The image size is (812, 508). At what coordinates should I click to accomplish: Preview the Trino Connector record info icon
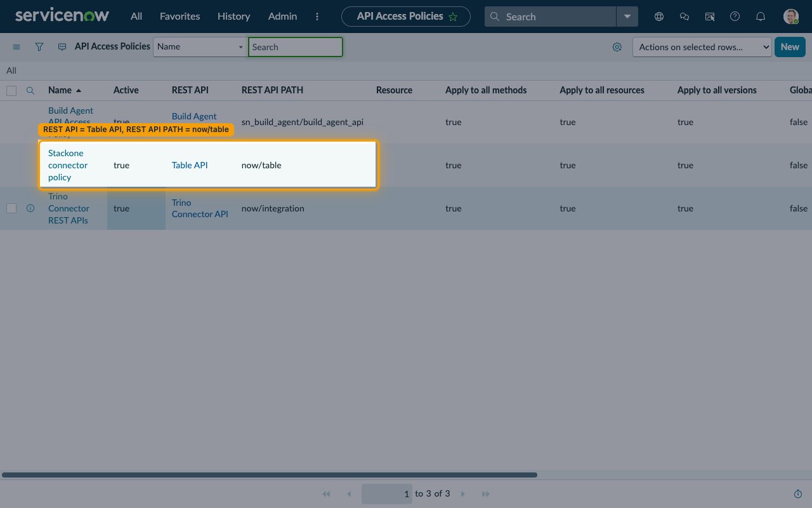coord(30,208)
